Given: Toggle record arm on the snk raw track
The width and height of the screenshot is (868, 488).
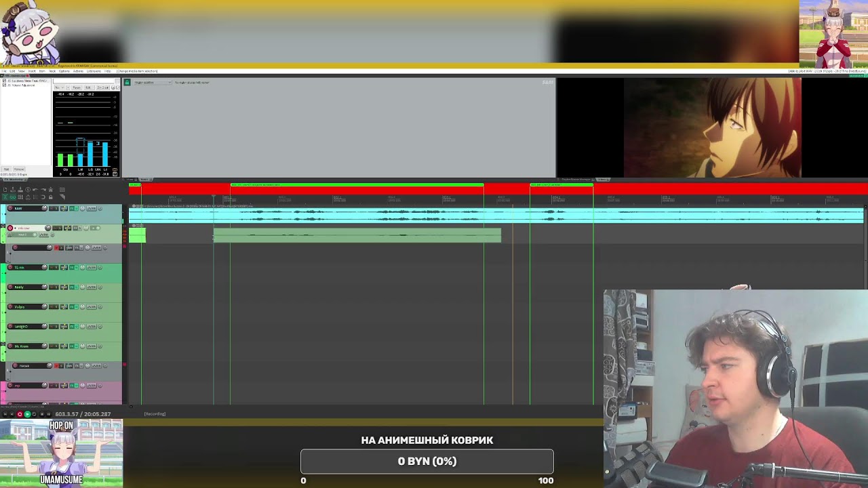Looking at the screenshot, I should [x=10, y=228].
